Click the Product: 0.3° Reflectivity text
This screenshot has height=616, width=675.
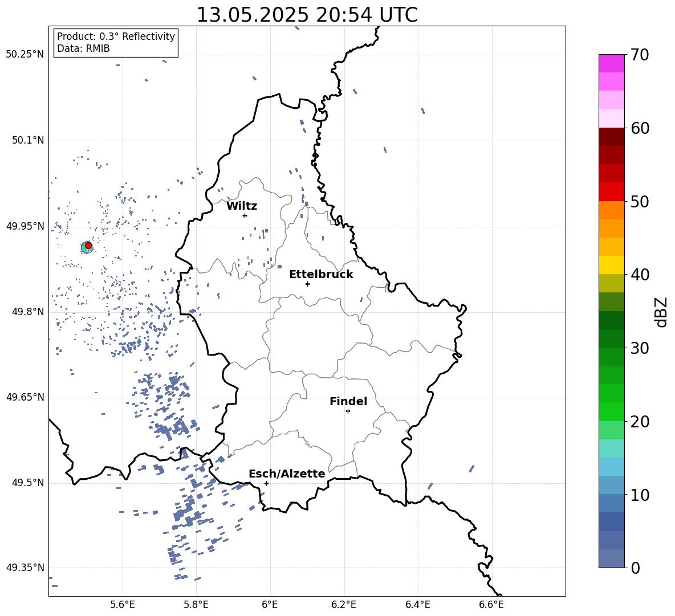pos(116,36)
